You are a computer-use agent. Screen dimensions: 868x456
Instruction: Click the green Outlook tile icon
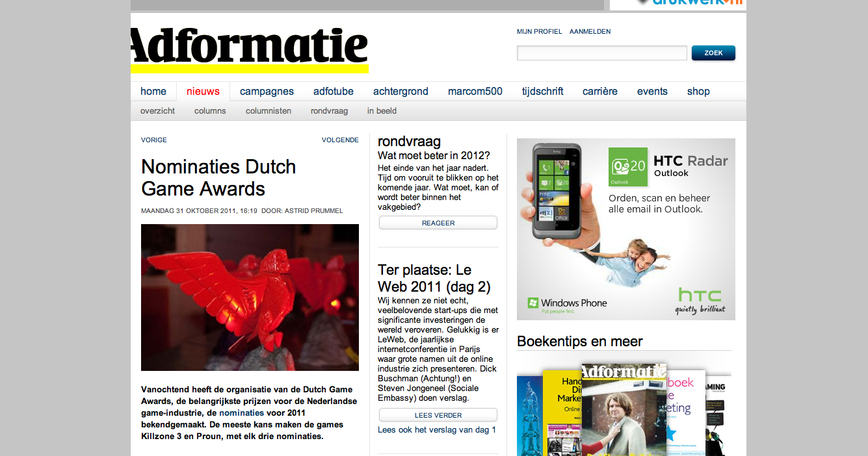pos(628,167)
